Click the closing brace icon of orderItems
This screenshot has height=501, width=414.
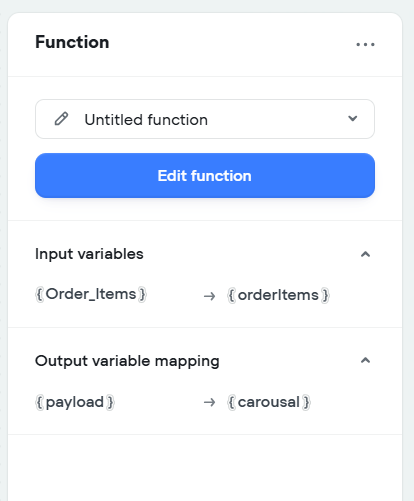325,296
